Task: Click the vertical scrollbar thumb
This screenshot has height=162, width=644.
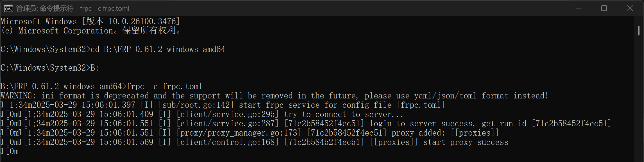Action: click(639, 30)
